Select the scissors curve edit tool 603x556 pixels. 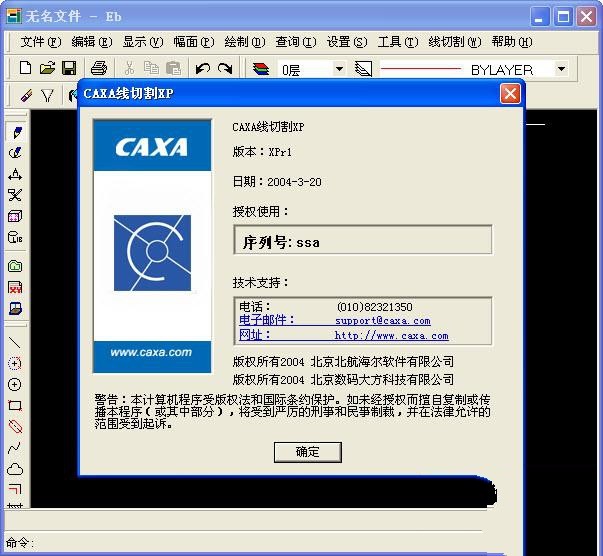pyautogui.click(x=15, y=195)
